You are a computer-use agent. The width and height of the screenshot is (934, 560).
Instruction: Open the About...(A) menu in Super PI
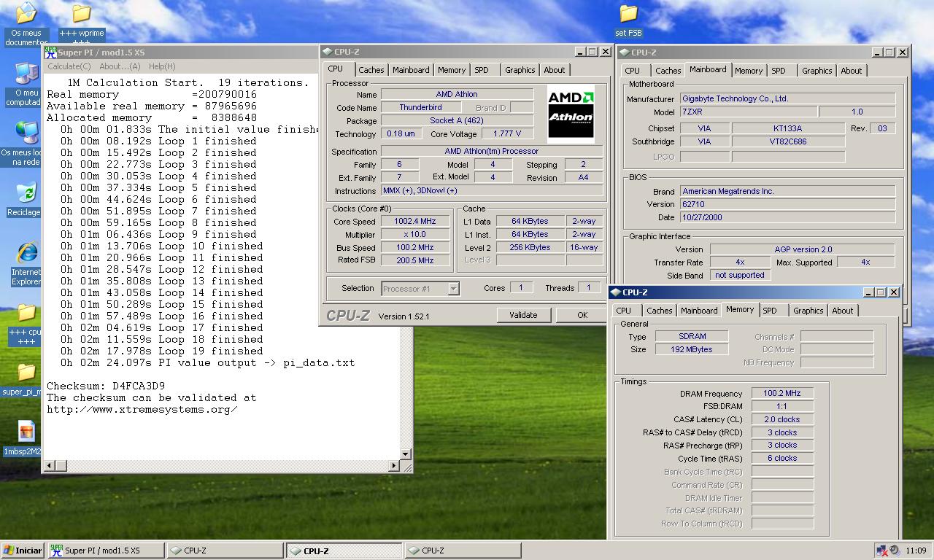coord(120,66)
